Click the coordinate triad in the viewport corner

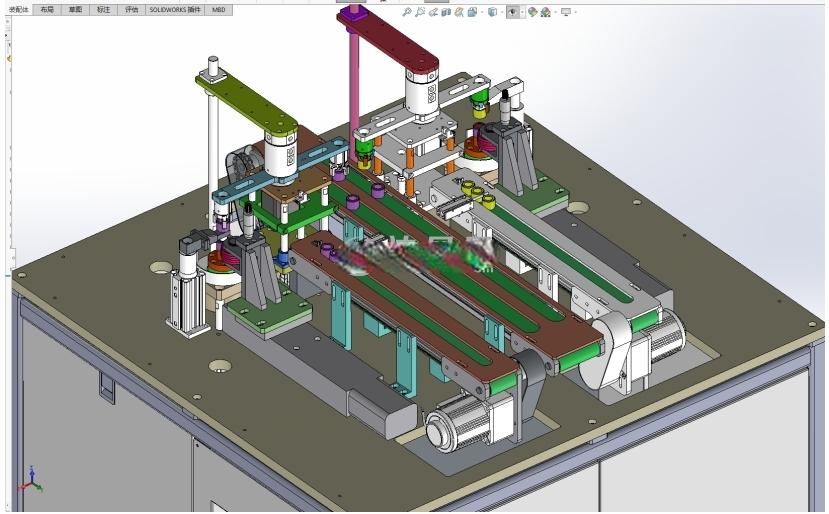click(x=31, y=480)
